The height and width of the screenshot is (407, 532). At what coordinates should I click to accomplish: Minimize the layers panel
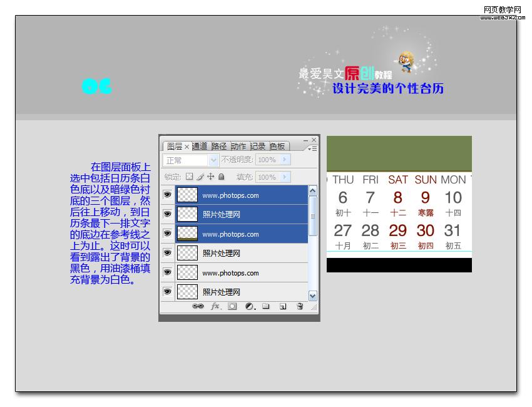[x=305, y=140]
